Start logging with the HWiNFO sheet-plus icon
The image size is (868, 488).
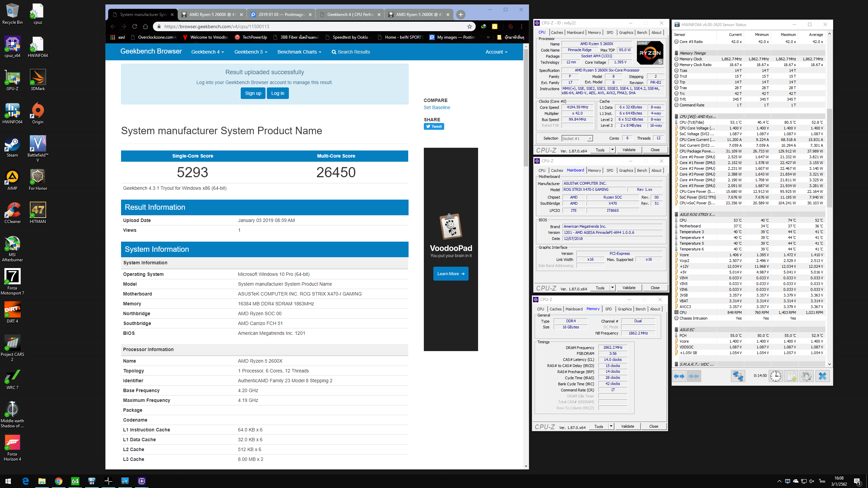click(791, 376)
